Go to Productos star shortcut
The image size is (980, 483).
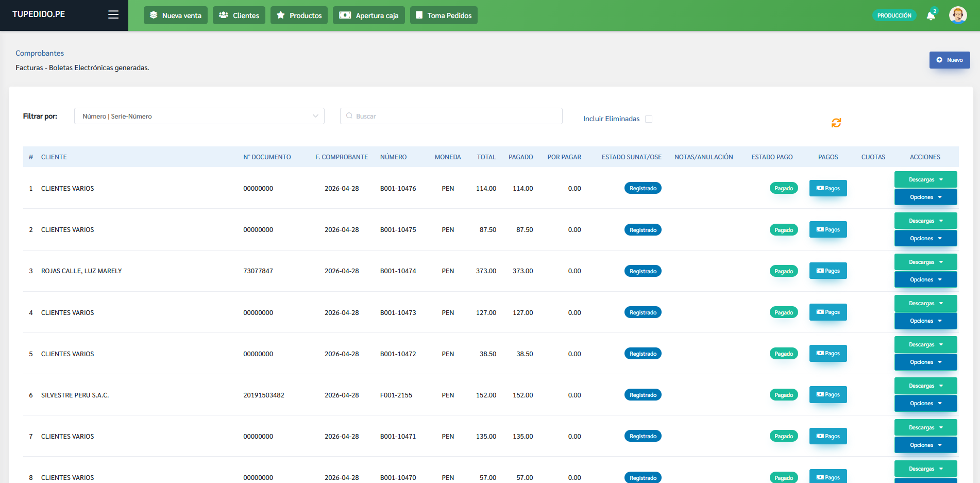tap(299, 15)
